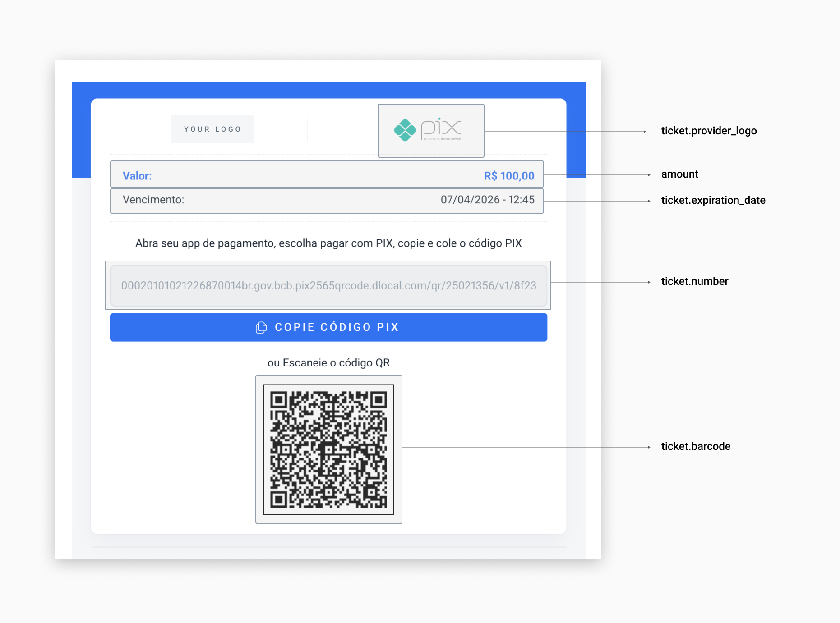Click the amount annotation label
The width and height of the screenshot is (840, 623).
click(x=679, y=174)
